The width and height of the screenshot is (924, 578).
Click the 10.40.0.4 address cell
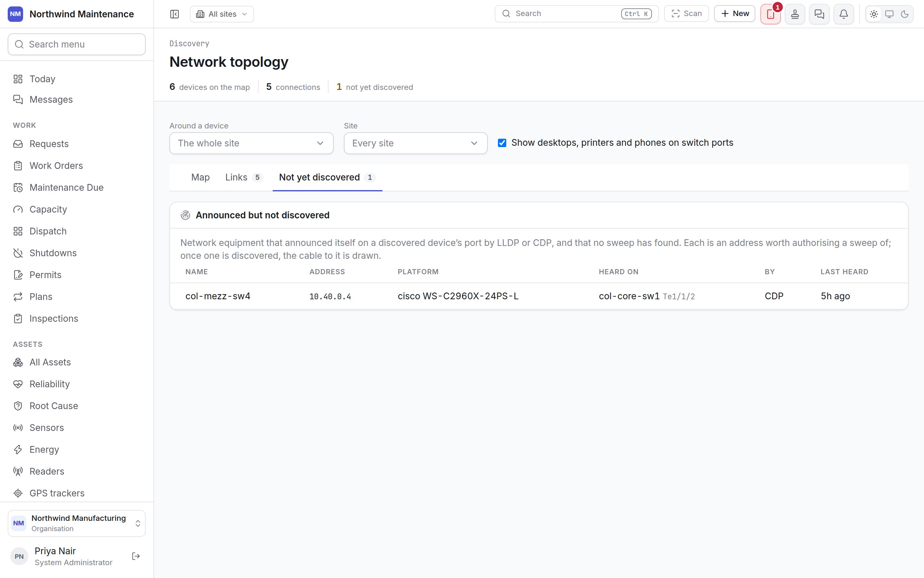click(x=330, y=297)
